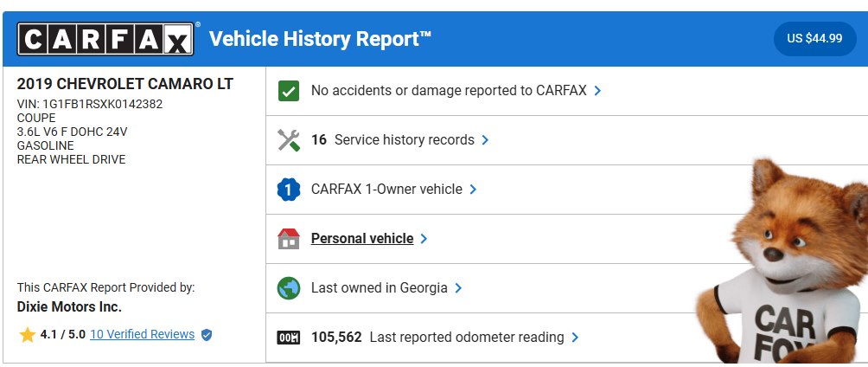Open the Personal vehicle link
Screen dimensions: 868x367
pyautogui.click(x=362, y=238)
